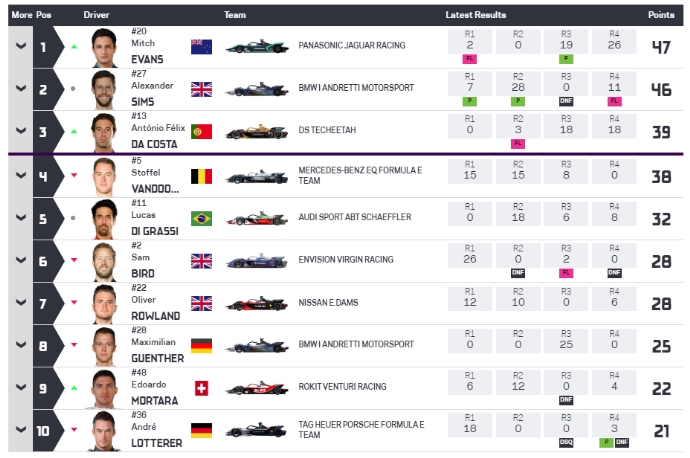
Task: Click Sims R1 green P badge
Action: (x=470, y=101)
